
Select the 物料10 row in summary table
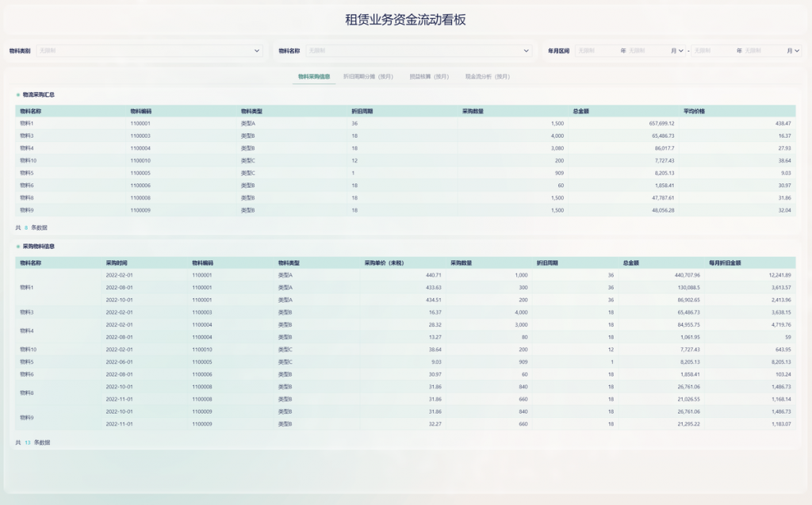tap(29, 160)
